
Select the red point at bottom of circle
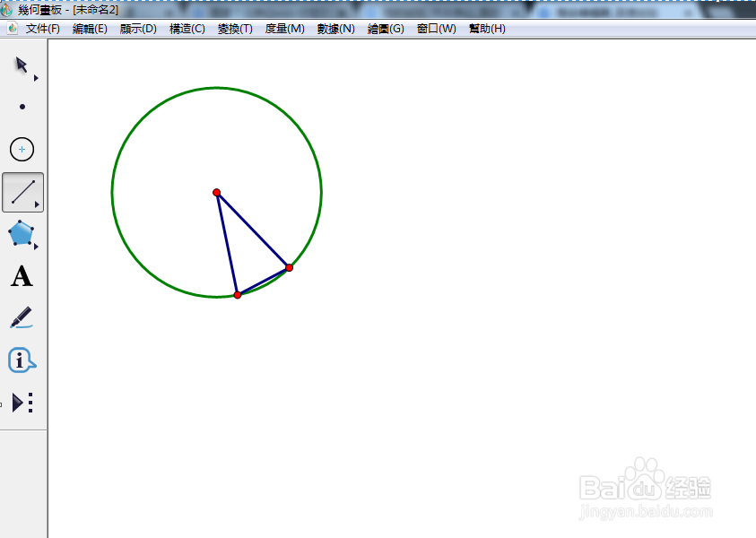point(238,294)
